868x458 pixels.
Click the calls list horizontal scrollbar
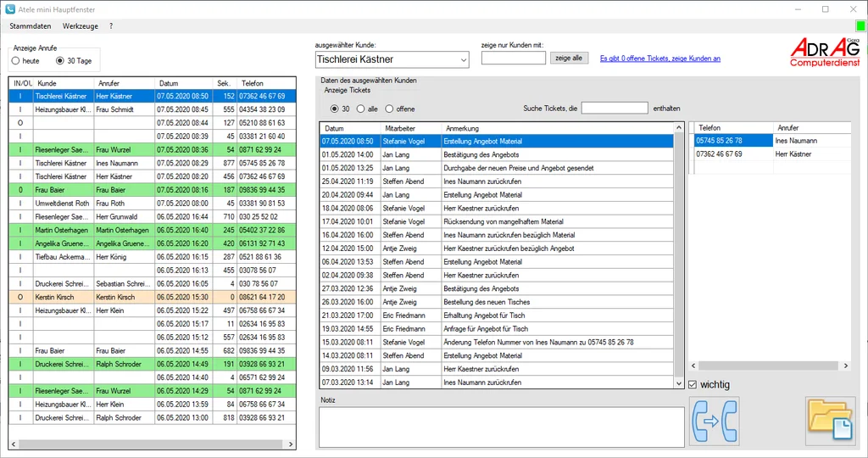pyautogui.click(x=153, y=444)
